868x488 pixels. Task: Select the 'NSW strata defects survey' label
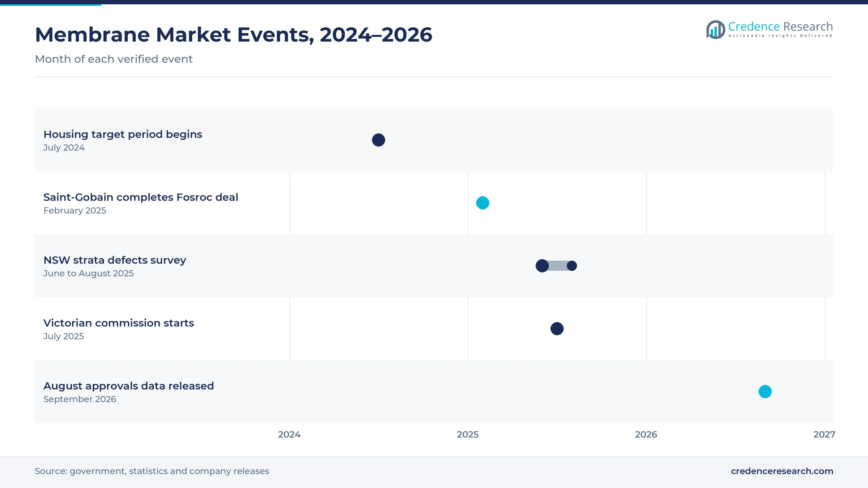coord(115,260)
